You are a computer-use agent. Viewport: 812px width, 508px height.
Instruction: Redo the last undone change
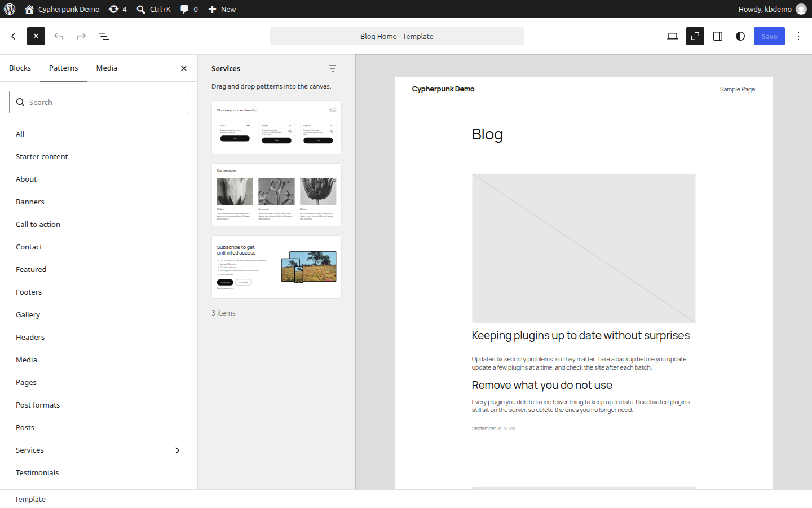tap(81, 36)
